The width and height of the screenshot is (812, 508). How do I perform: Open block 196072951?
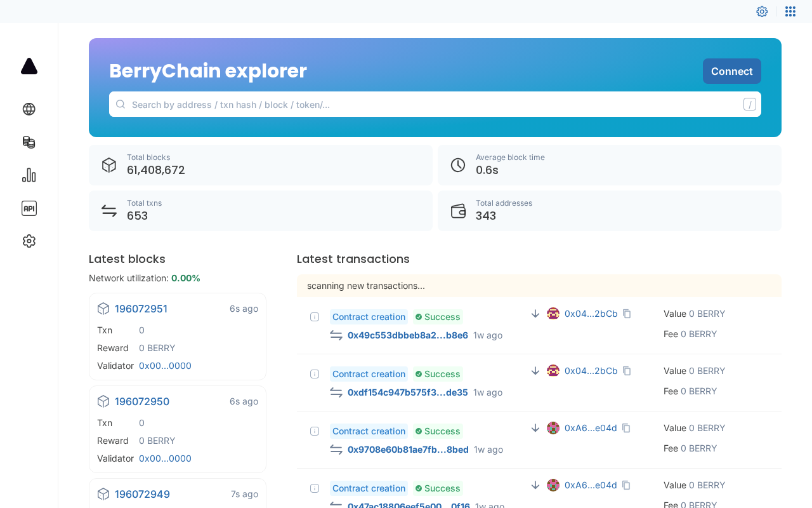141,309
